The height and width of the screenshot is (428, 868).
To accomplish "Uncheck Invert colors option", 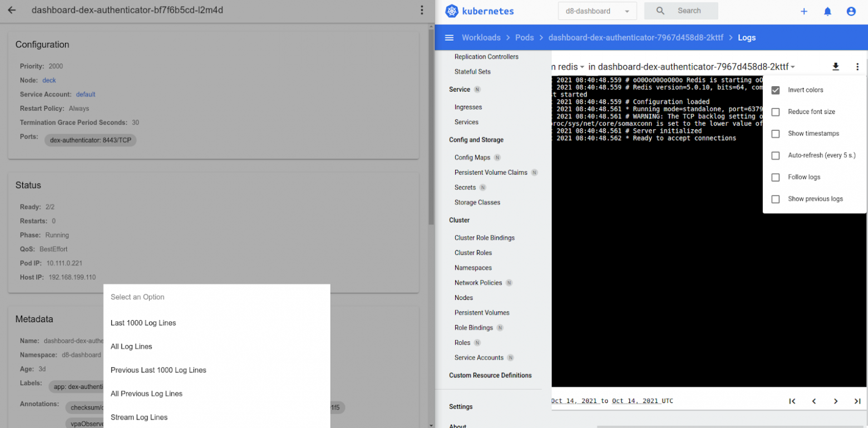I will pyautogui.click(x=776, y=90).
